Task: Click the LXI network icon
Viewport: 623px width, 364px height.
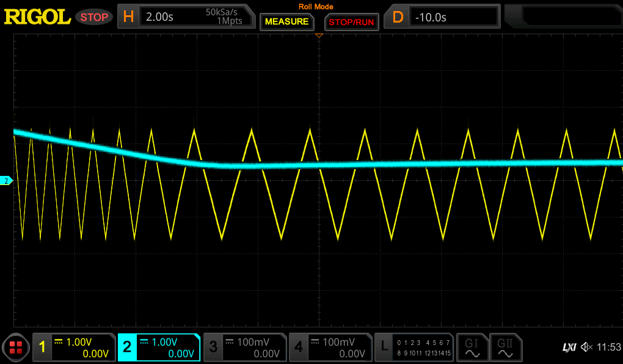Action: pos(569,348)
